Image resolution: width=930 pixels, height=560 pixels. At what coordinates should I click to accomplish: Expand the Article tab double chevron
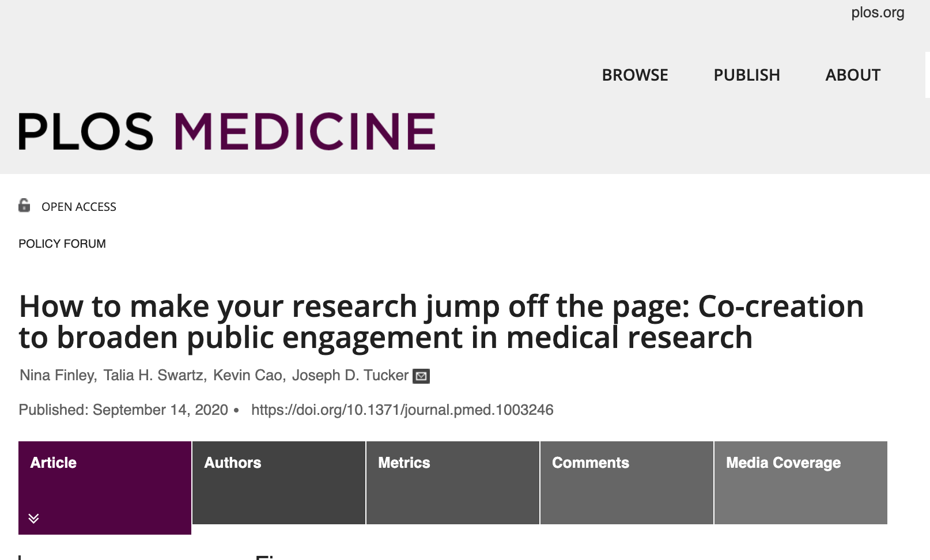(33, 518)
